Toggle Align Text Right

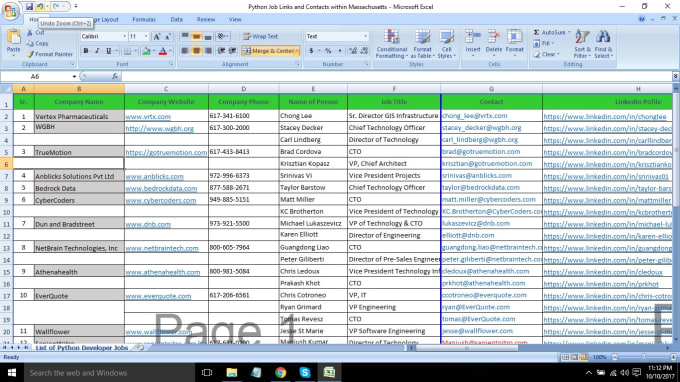pos(208,51)
